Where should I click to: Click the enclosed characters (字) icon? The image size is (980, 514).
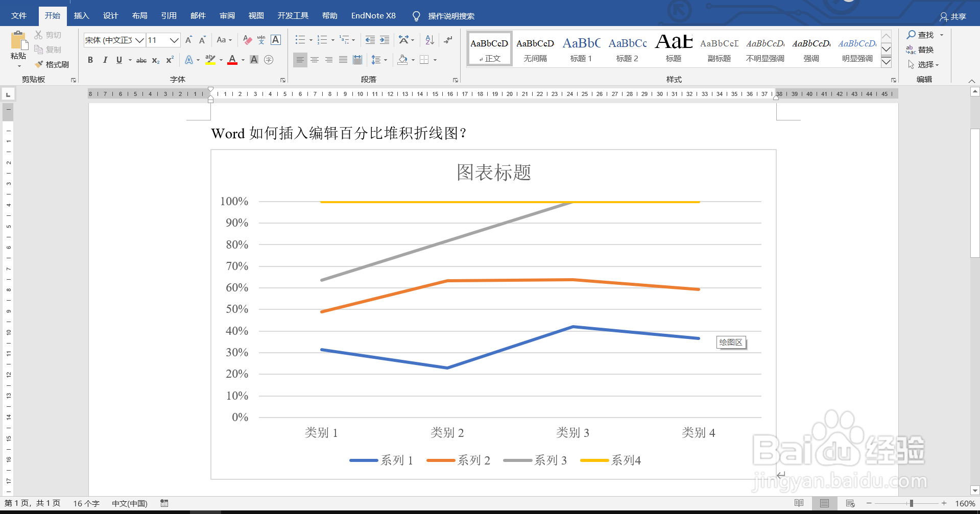tap(269, 60)
